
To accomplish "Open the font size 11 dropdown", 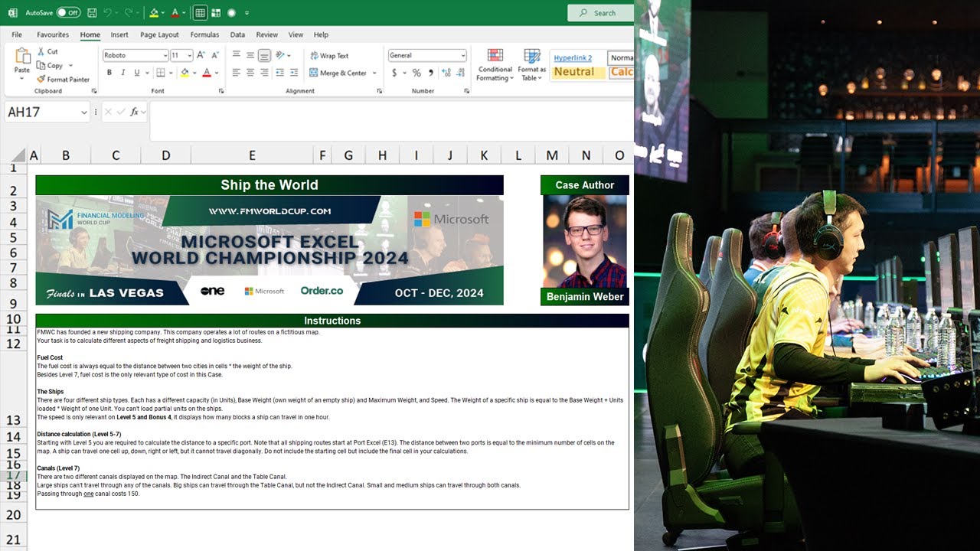I will [x=189, y=55].
